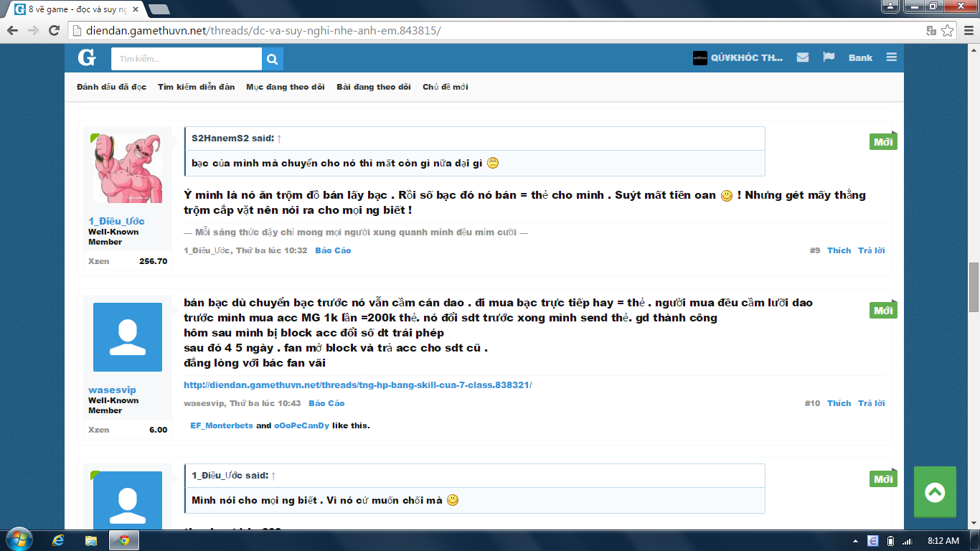Screen dimensions: 980x551
Task: Open Tìm kiếm diễn đàn
Action: 197,87
